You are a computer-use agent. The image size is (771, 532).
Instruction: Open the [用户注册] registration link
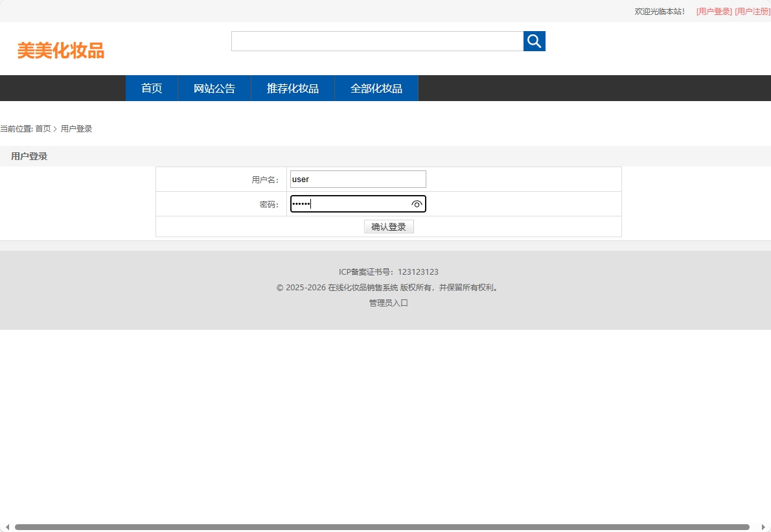tap(752, 11)
